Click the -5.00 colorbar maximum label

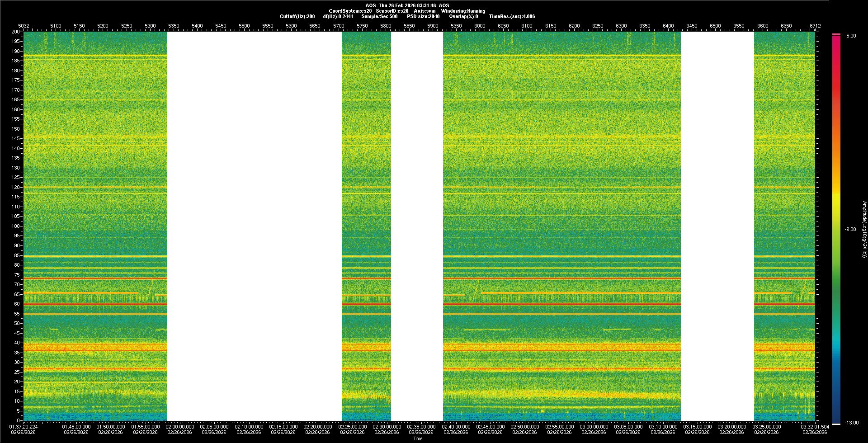[x=850, y=36]
